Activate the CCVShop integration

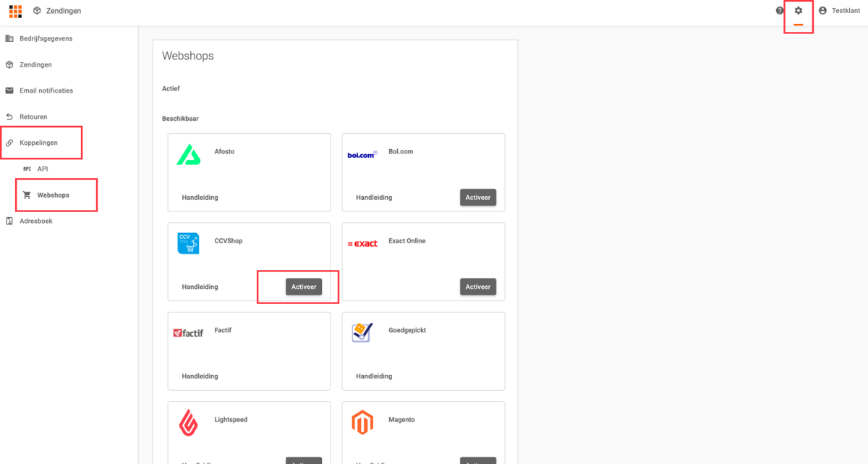[x=304, y=287]
